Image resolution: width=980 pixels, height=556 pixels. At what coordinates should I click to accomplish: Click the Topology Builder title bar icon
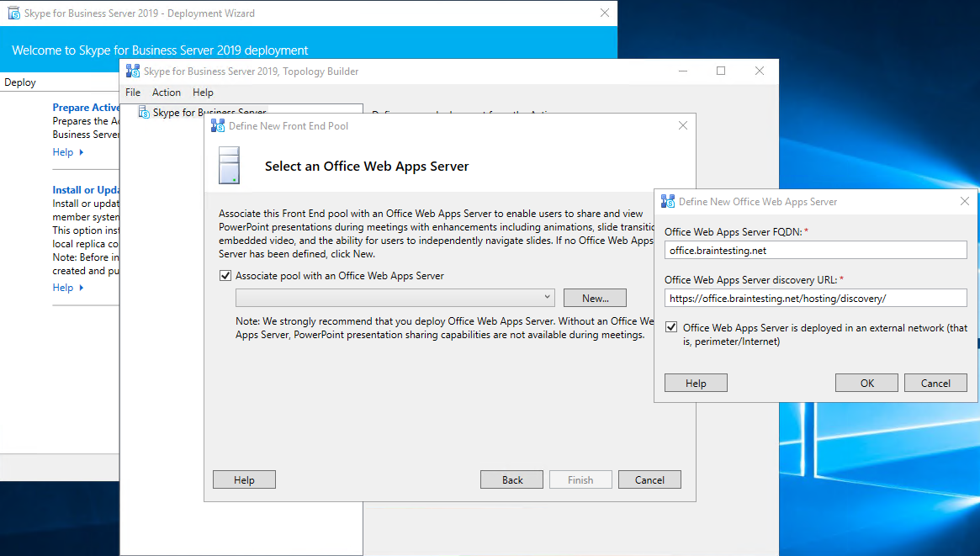pyautogui.click(x=133, y=71)
